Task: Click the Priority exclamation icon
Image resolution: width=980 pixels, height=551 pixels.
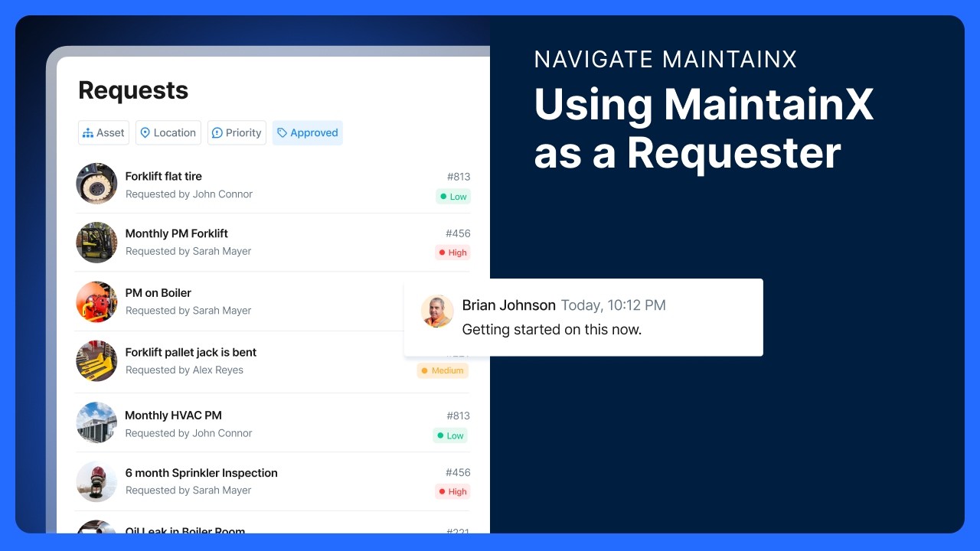Action: click(217, 133)
